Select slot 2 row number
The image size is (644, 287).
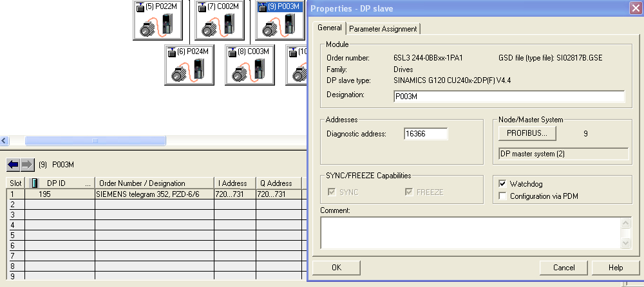pyautogui.click(x=16, y=205)
